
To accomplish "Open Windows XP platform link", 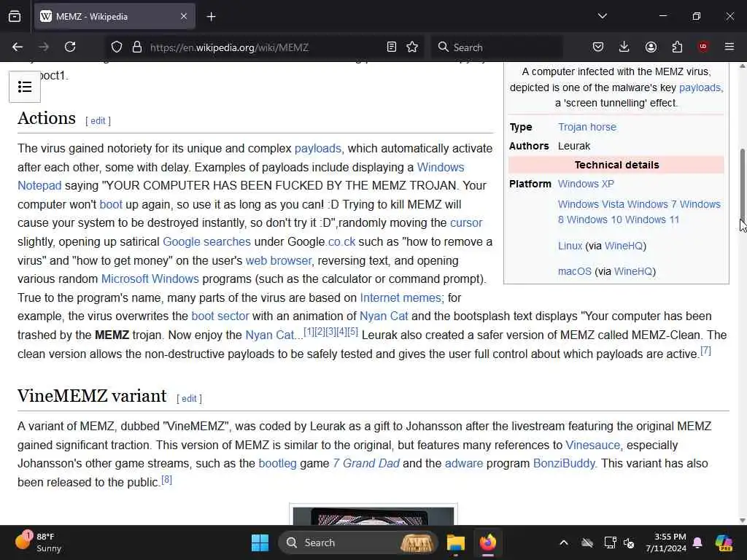I will (586, 184).
